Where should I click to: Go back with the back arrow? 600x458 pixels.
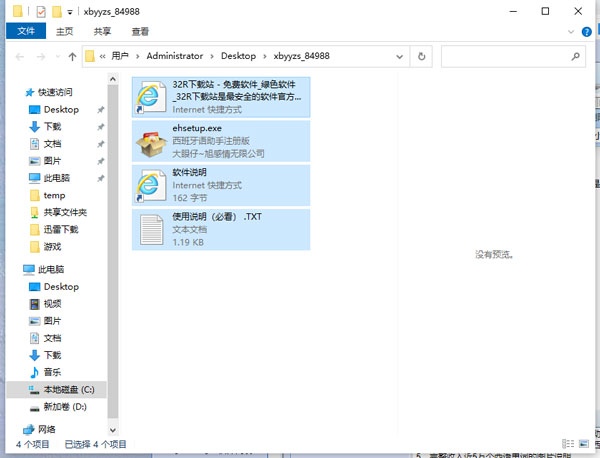tap(20, 57)
